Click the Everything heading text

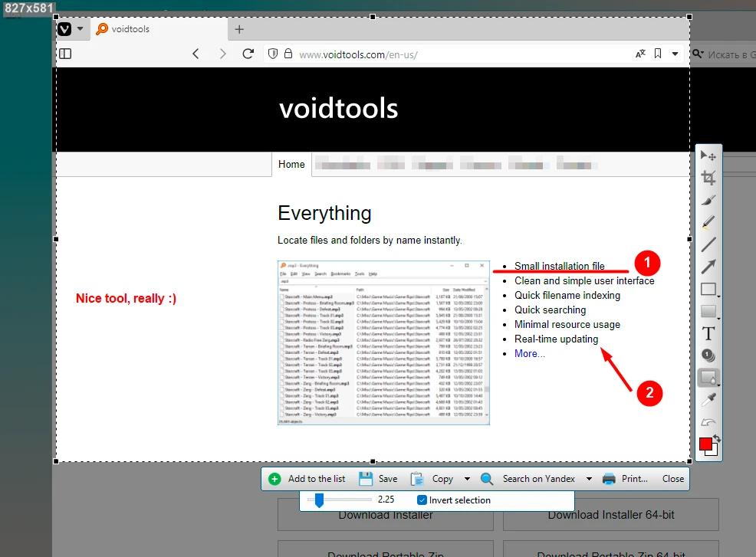click(324, 213)
